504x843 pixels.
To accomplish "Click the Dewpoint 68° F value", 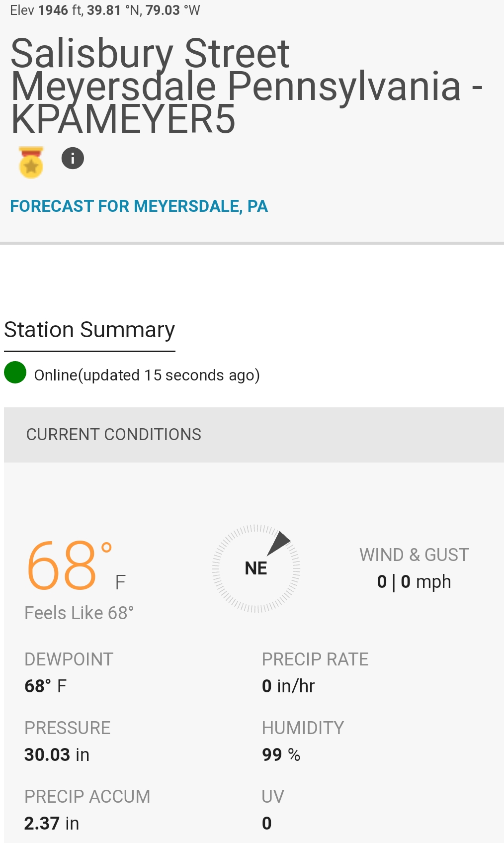I will pyautogui.click(x=45, y=686).
